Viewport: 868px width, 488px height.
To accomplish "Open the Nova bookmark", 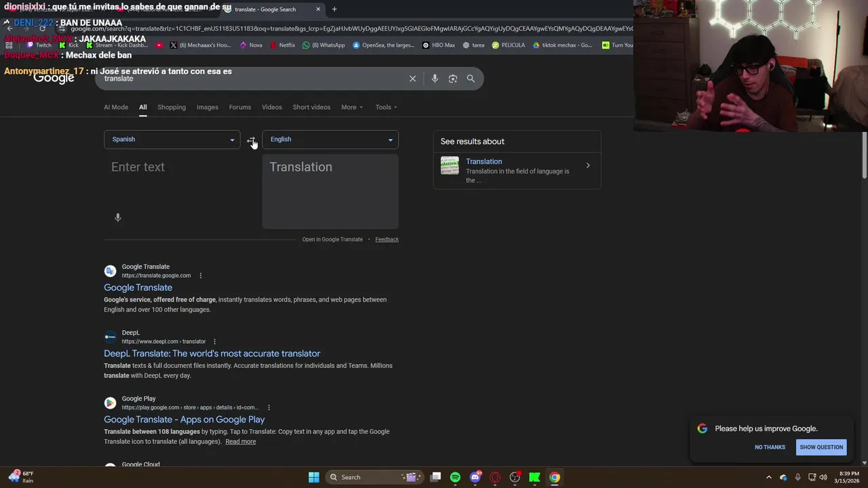I will click(251, 45).
